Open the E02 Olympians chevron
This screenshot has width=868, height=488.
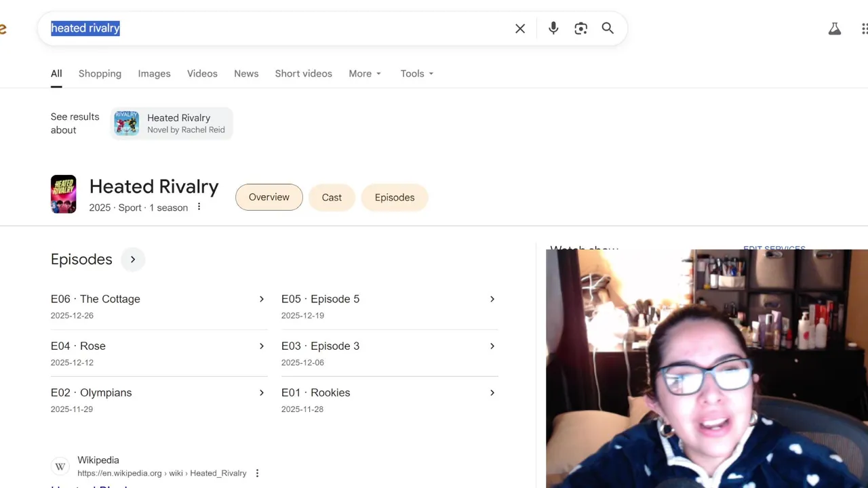(x=262, y=392)
